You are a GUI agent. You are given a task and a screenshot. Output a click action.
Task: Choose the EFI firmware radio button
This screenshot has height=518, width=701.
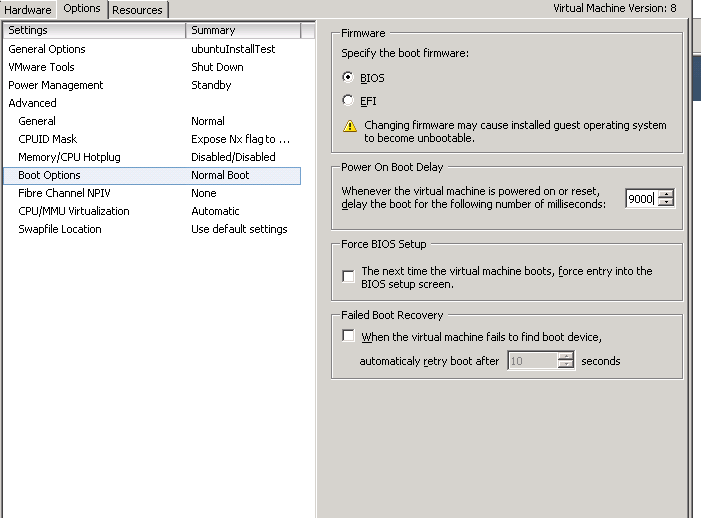point(348,100)
